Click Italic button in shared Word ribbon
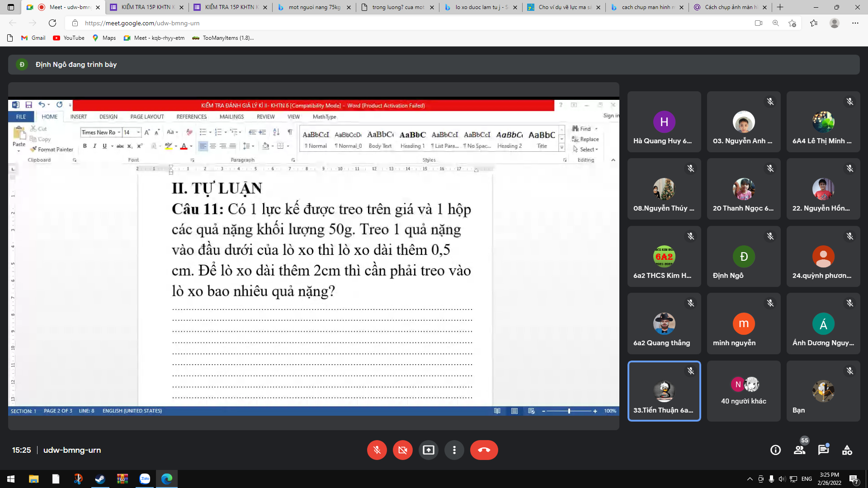 94,146
